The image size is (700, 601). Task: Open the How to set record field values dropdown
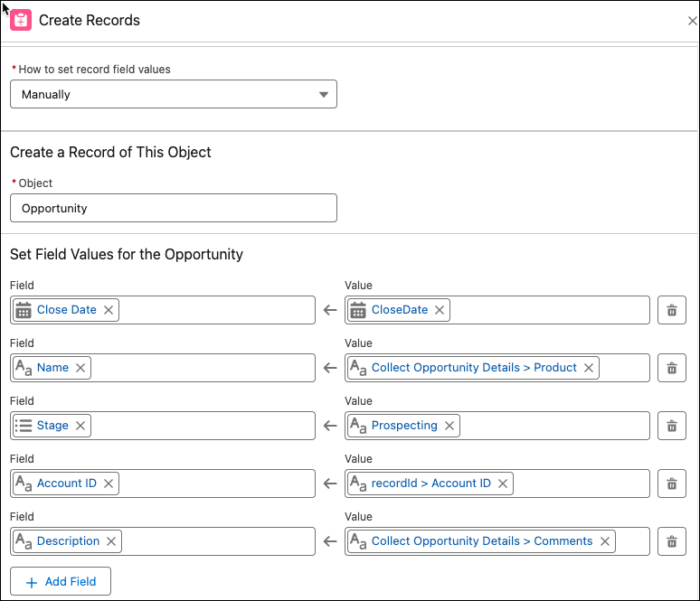coord(173,95)
